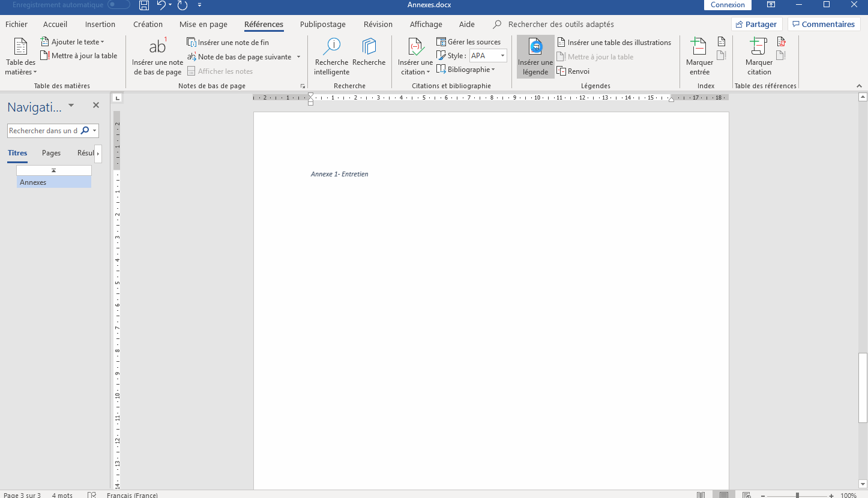This screenshot has width=868, height=498.
Task: Toggle the Enregistrement automatique switch
Action: (x=119, y=5)
